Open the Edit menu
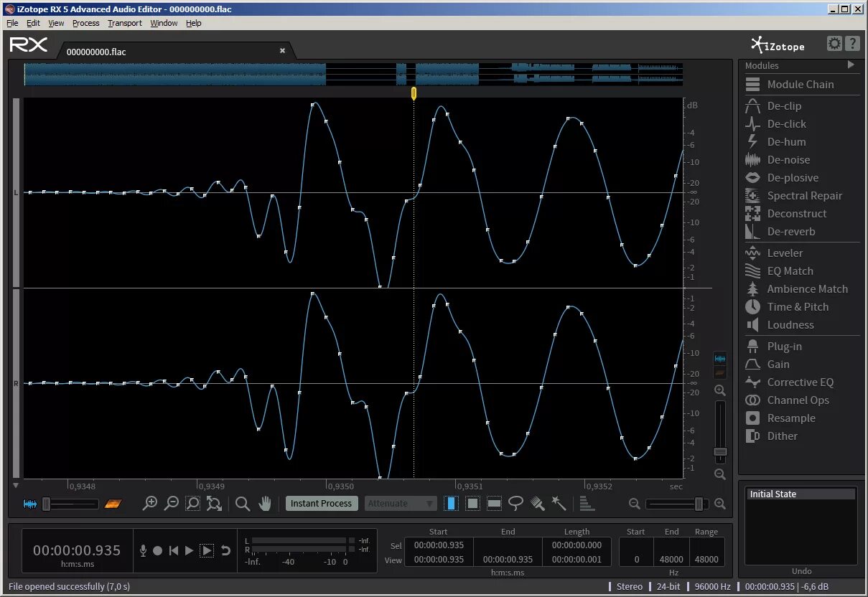 tap(33, 23)
